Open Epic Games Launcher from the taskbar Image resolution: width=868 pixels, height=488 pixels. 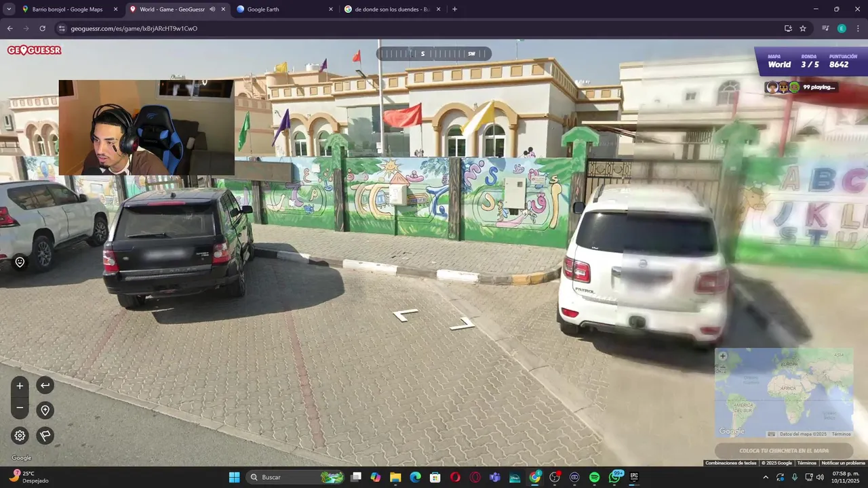[635, 477]
